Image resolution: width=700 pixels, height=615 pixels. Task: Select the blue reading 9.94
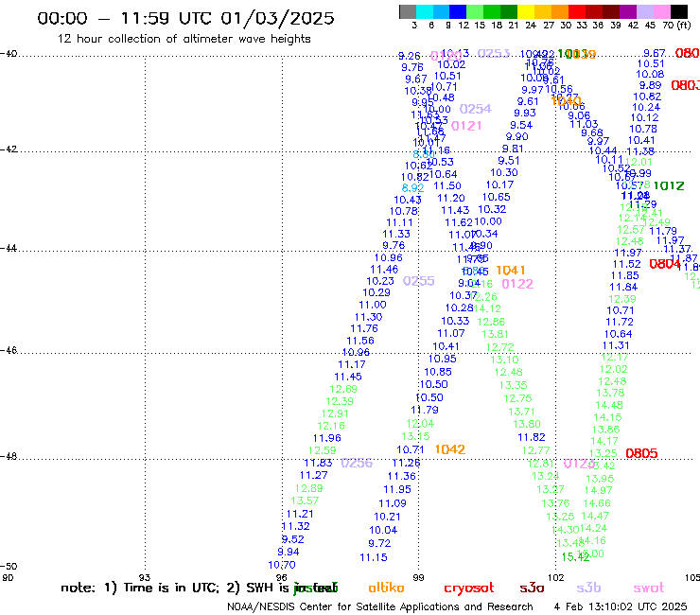click(x=288, y=552)
